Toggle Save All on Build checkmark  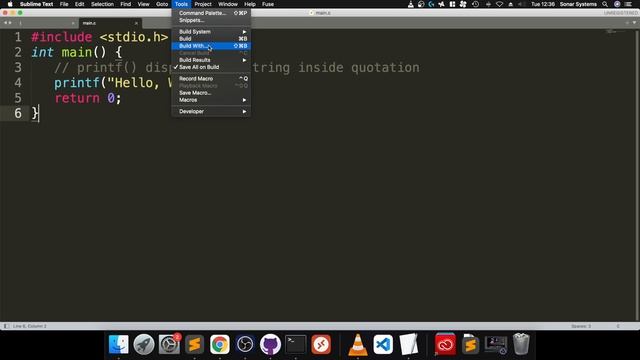(211, 67)
